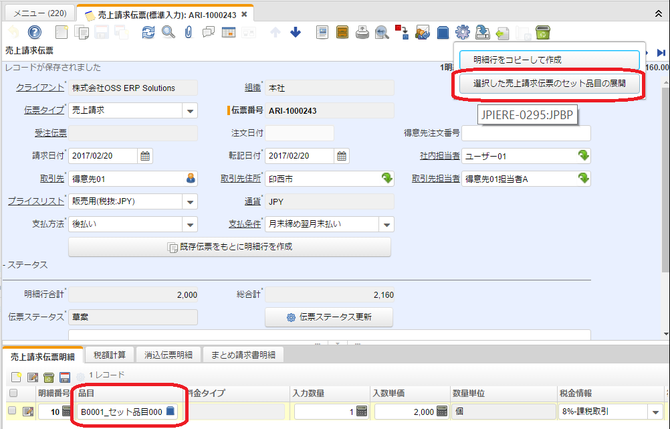The height and width of the screenshot is (429, 670).
Task: Expand the 伝票タイプ dropdown
Action: pos(190,111)
